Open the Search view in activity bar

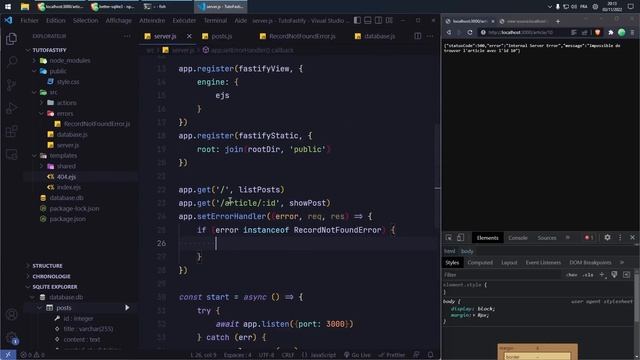(x=11, y=62)
